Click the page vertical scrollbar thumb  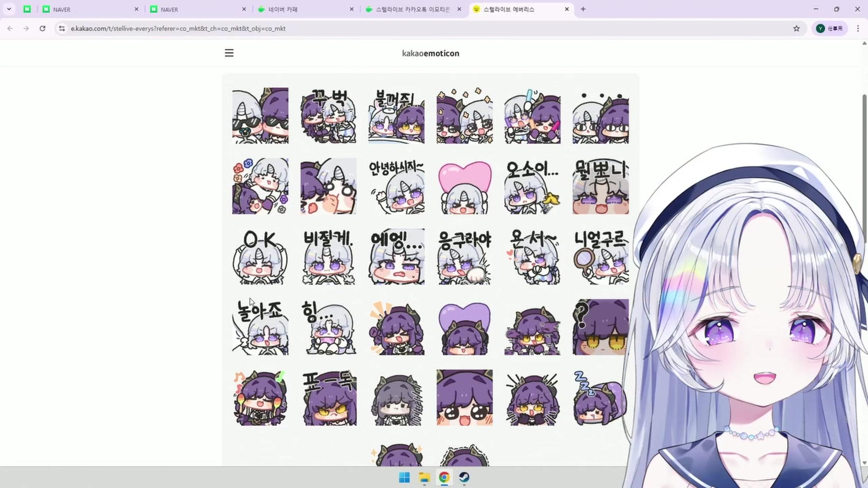[x=864, y=168]
